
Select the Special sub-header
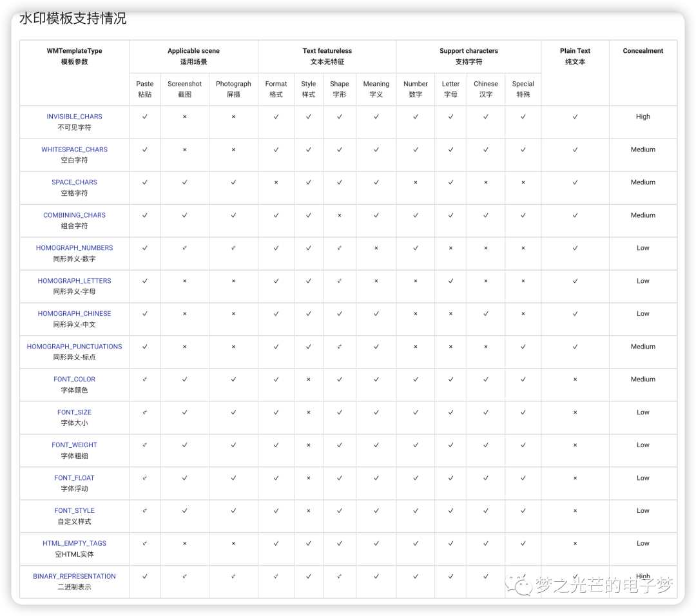click(523, 89)
